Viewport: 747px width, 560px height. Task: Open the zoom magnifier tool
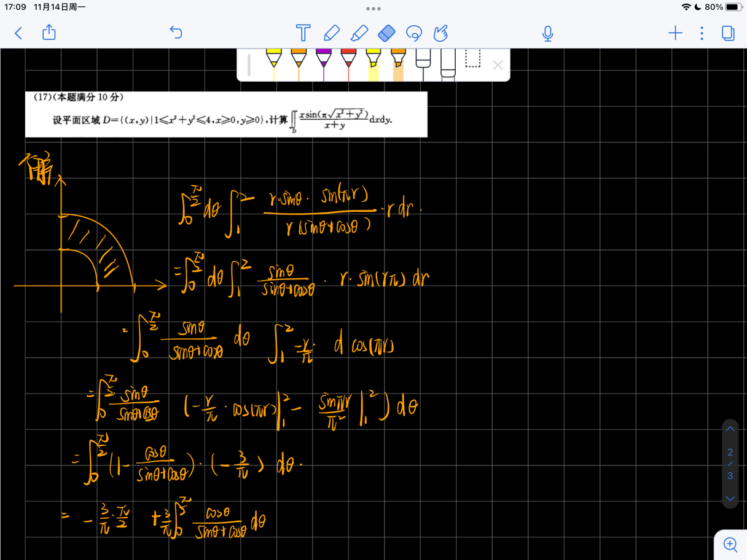click(x=730, y=544)
